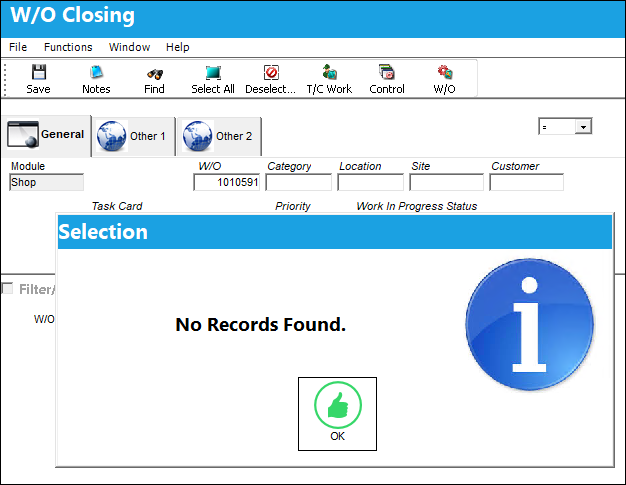Switch to the Other 1 tab
Image resolution: width=626 pixels, height=485 pixels.
(133, 137)
